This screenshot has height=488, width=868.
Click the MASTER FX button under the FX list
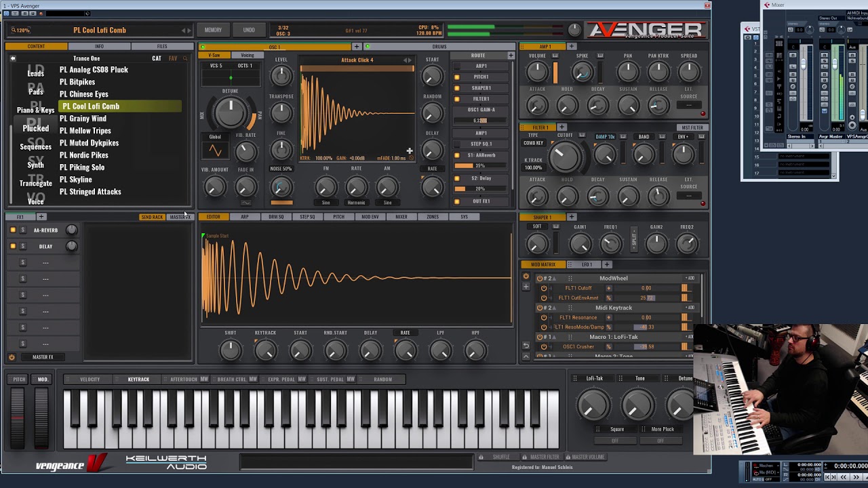tap(43, 357)
